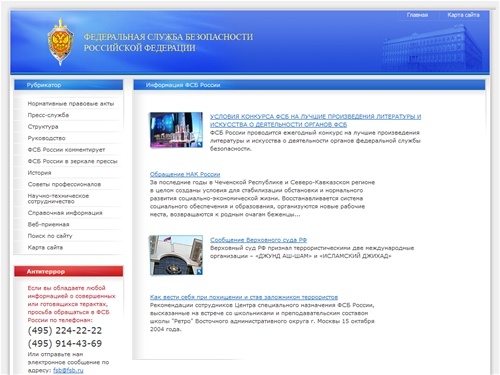Click the enlarge icon on contest thumbnail
This screenshot has height=375, width=500.
click(x=199, y=144)
